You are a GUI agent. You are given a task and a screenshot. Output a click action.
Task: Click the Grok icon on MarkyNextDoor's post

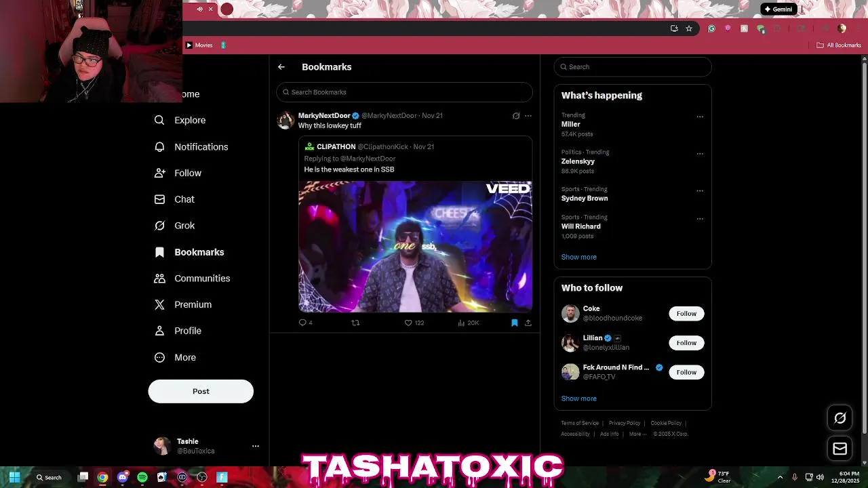click(x=516, y=116)
